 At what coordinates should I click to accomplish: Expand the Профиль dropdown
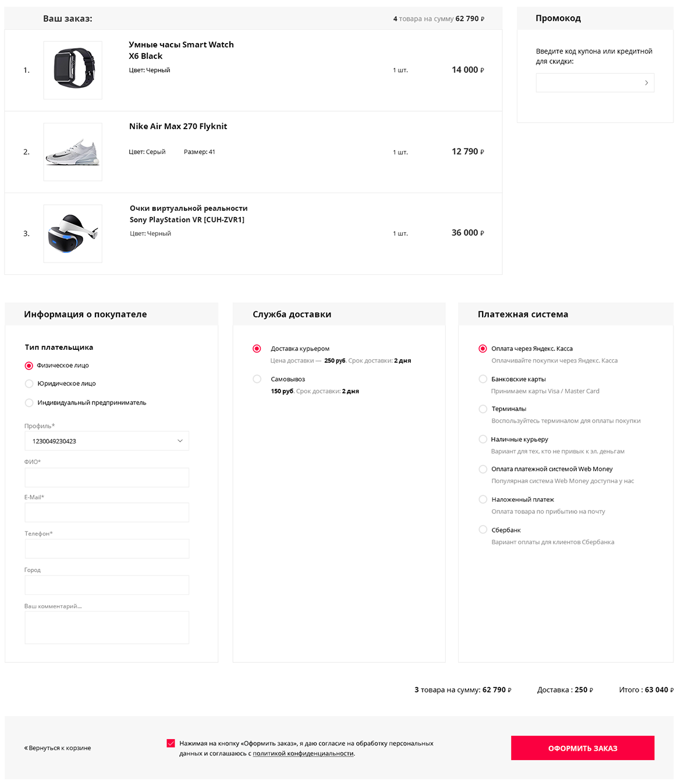pos(107,441)
